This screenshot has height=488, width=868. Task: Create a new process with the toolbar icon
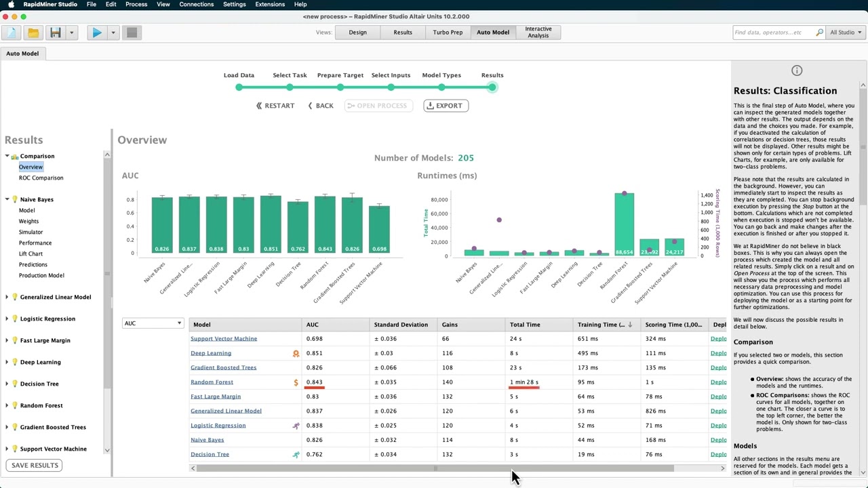pos(12,33)
